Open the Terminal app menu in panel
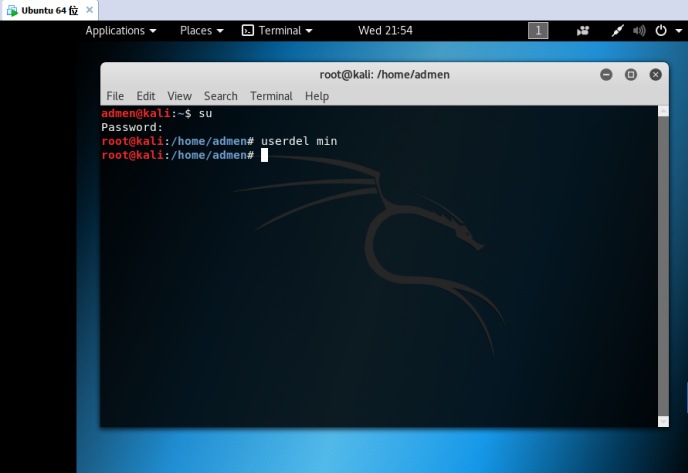 (277, 31)
